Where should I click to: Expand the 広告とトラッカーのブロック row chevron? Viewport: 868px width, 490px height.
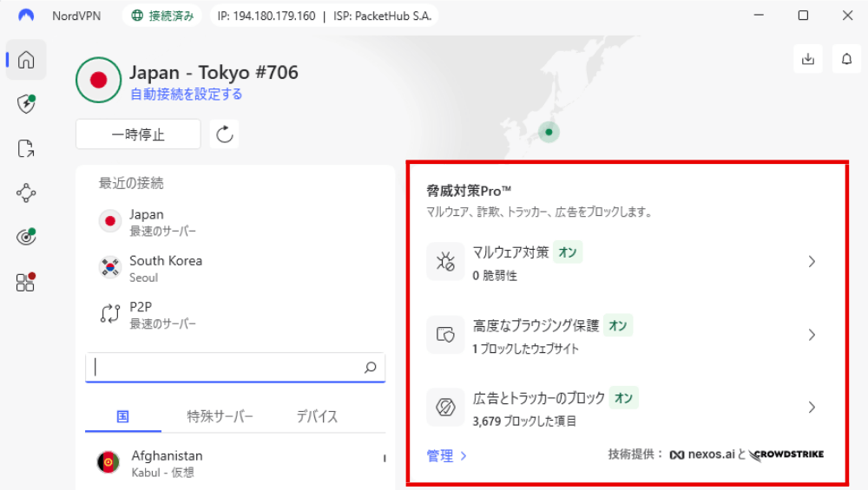[x=812, y=407]
